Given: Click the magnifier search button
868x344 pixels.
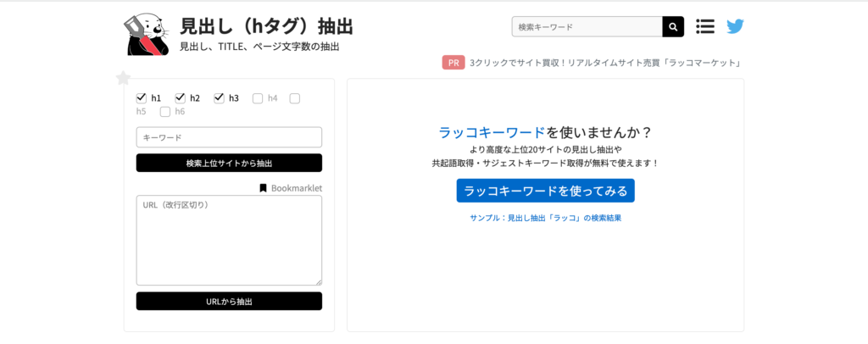Looking at the screenshot, I should point(673,26).
